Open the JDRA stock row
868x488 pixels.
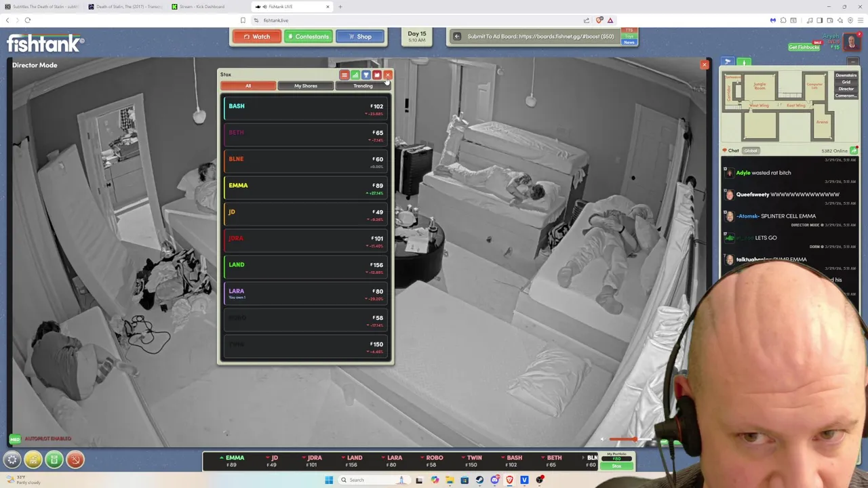[305, 241]
